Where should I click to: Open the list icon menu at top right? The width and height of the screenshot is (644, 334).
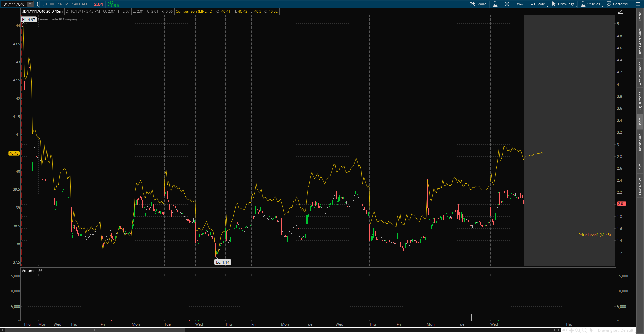638,4
